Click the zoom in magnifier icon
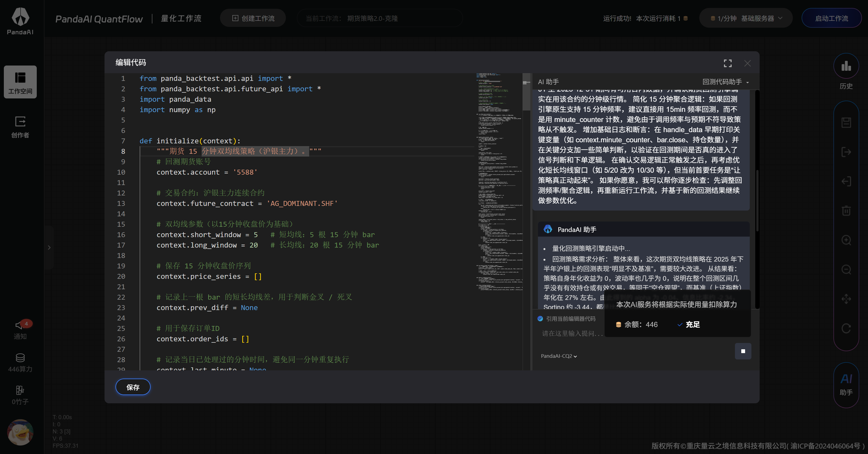This screenshot has height=454, width=868. pyautogui.click(x=846, y=240)
